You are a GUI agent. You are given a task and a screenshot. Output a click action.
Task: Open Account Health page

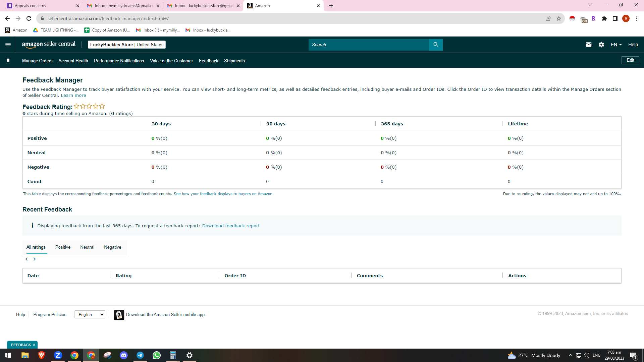pyautogui.click(x=73, y=61)
